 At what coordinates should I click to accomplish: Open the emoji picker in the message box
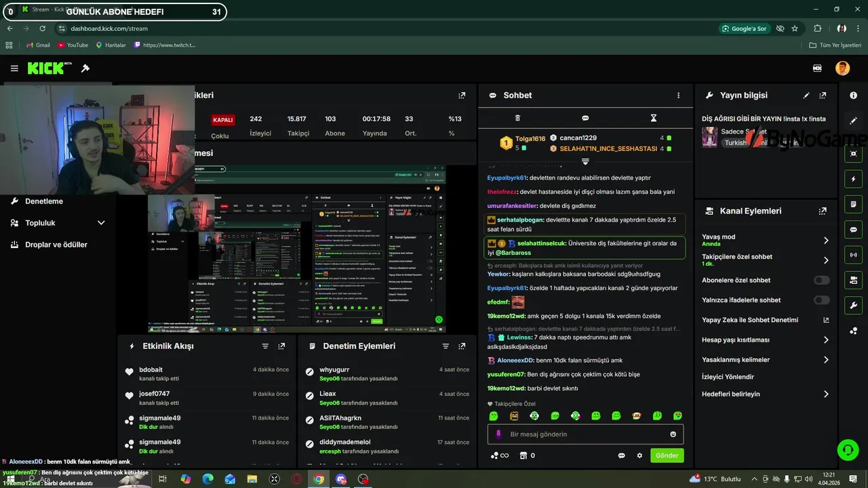(x=673, y=434)
